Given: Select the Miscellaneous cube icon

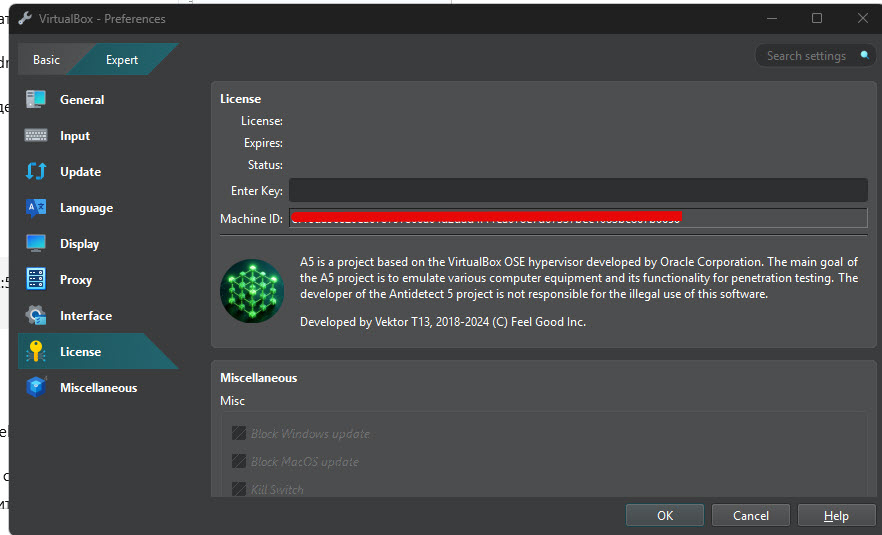Looking at the screenshot, I should pyautogui.click(x=36, y=388).
